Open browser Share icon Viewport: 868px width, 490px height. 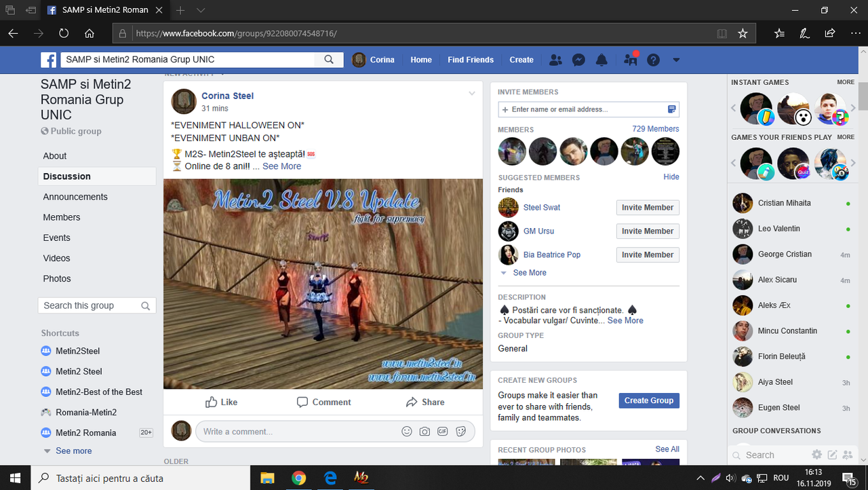(x=830, y=33)
